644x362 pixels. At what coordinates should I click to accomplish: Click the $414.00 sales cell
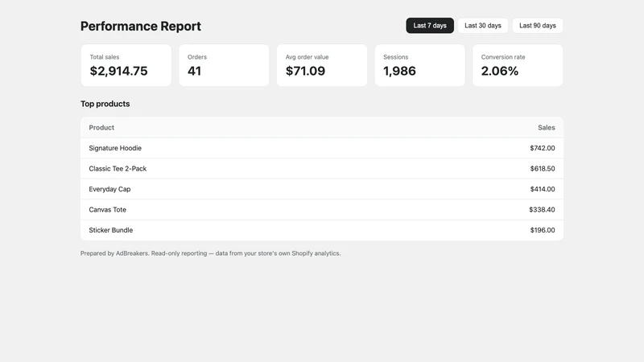(x=542, y=189)
